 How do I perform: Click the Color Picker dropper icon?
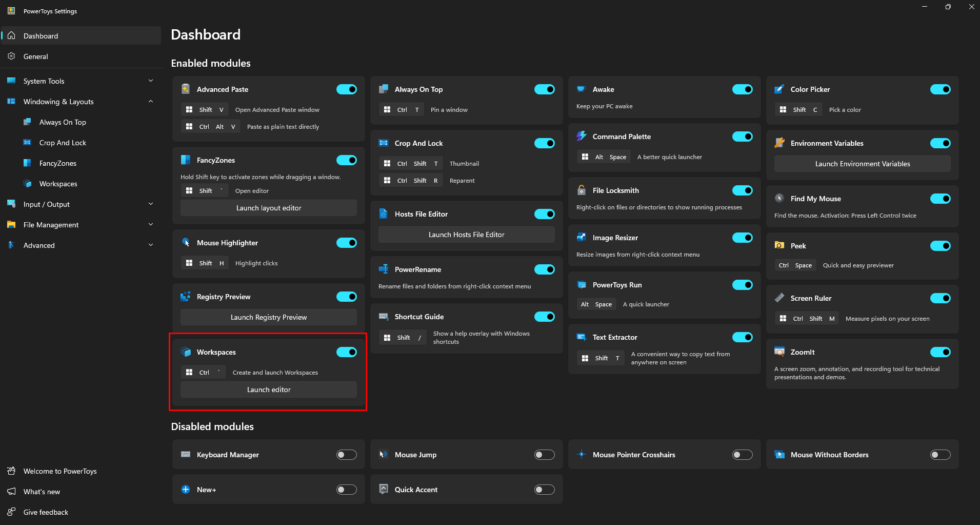click(779, 89)
